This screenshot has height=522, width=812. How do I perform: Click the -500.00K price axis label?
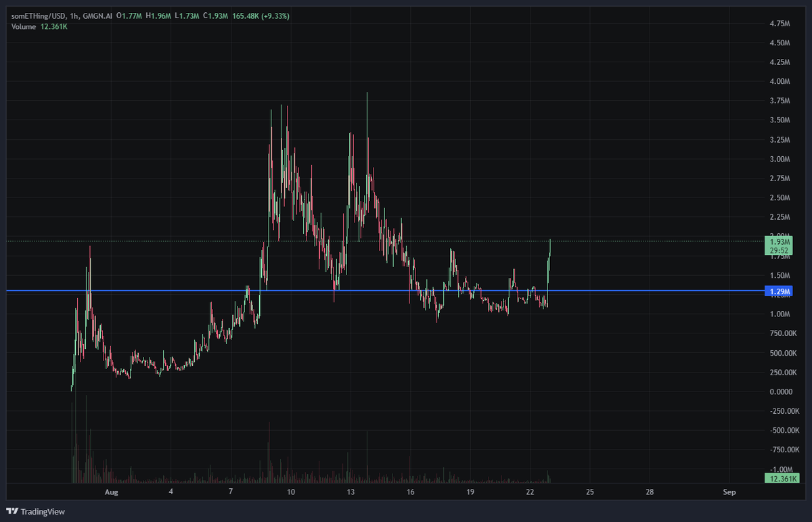point(785,431)
